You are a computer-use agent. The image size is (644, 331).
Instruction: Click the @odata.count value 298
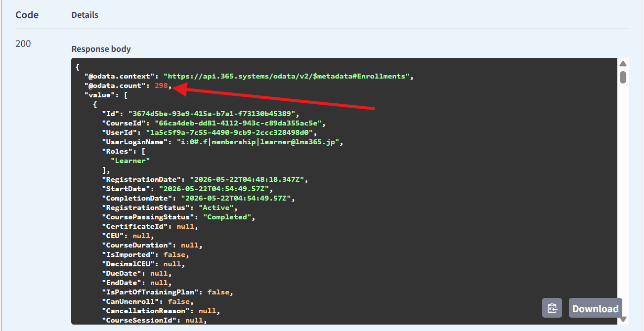(162, 85)
